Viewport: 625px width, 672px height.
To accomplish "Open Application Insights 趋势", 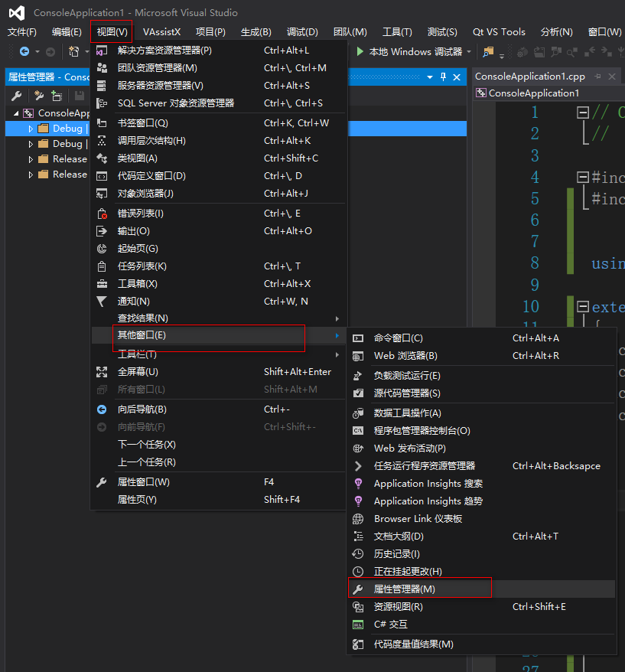I will [481, 501].
